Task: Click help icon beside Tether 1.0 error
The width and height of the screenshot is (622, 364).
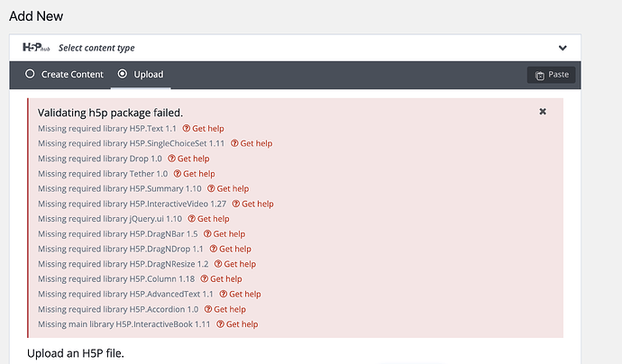Action: (178, 174)
